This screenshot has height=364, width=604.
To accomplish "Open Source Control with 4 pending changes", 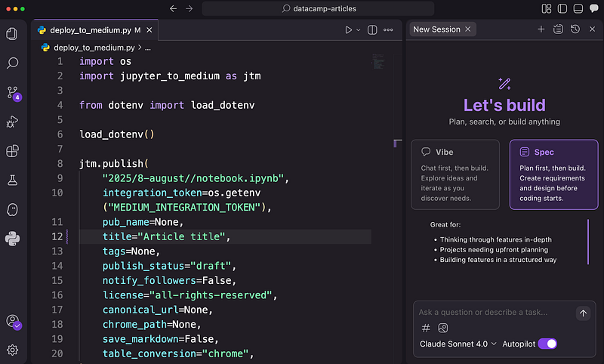I will pyautogui.click(x=12, y=93).
